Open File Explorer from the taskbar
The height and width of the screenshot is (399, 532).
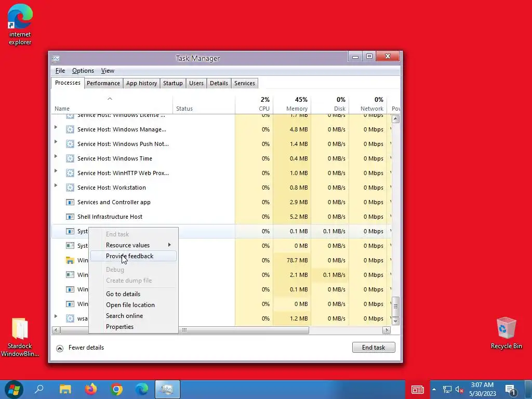point(65,389)
